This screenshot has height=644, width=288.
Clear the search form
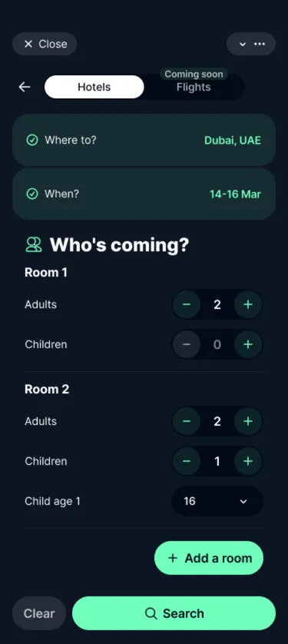39,613
